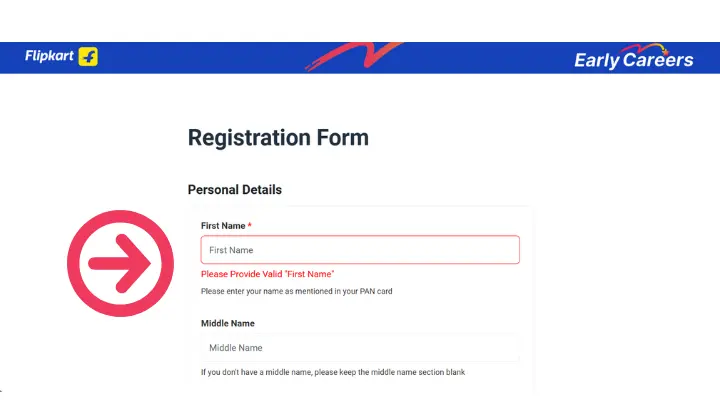Click the placeholder text inside the Middle Name box

tap(236, 348)
